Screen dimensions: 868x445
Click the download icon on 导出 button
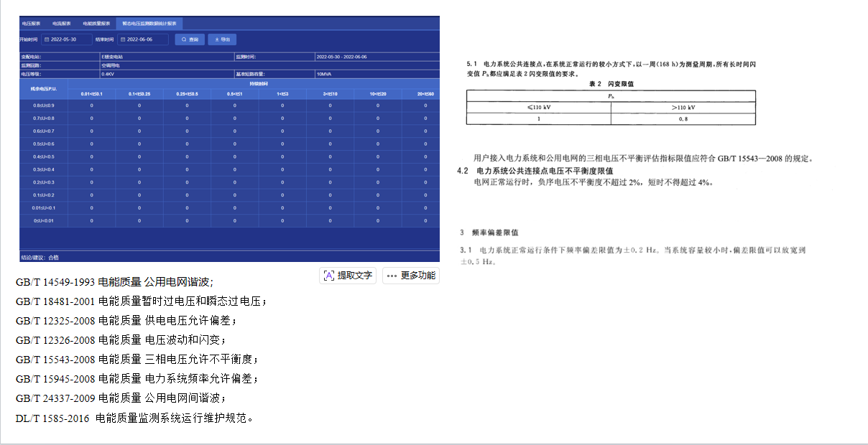click(x=216, y=39)
